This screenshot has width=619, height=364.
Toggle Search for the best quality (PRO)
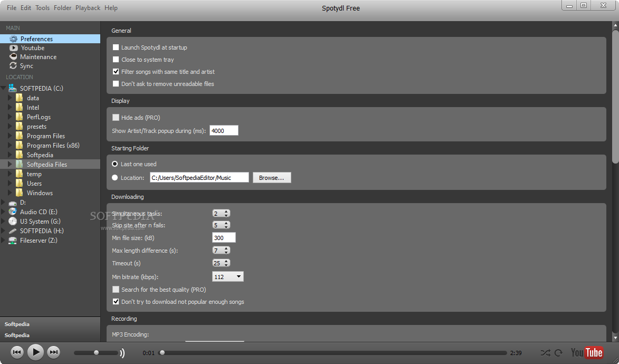(116, 290)
